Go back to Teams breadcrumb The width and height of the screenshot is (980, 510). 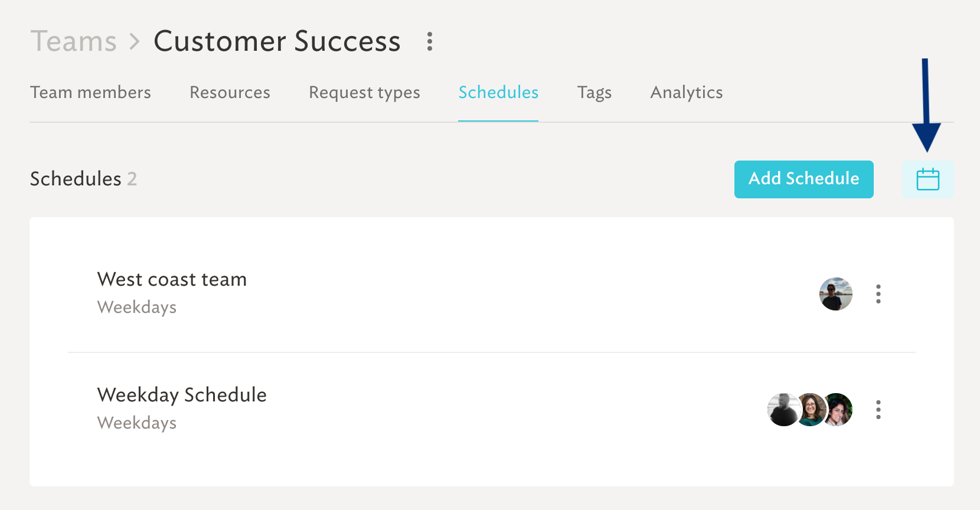(74, 41)
